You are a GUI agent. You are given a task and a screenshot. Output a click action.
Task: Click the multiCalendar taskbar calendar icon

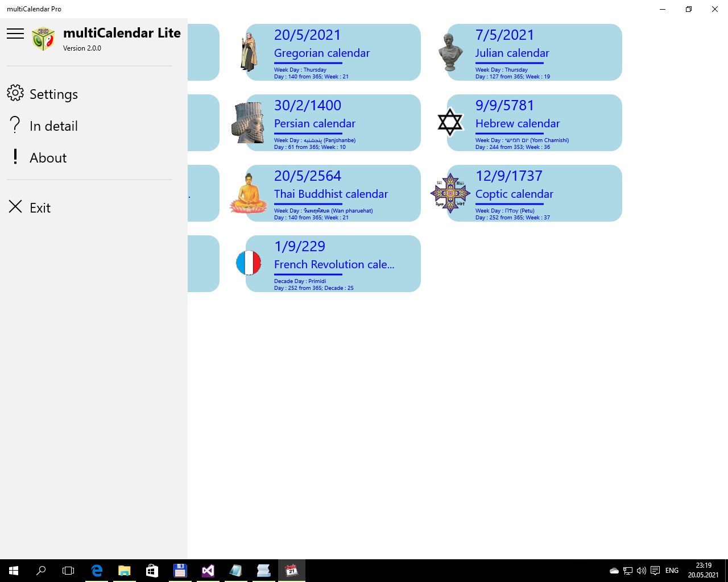tap(292, 571)
